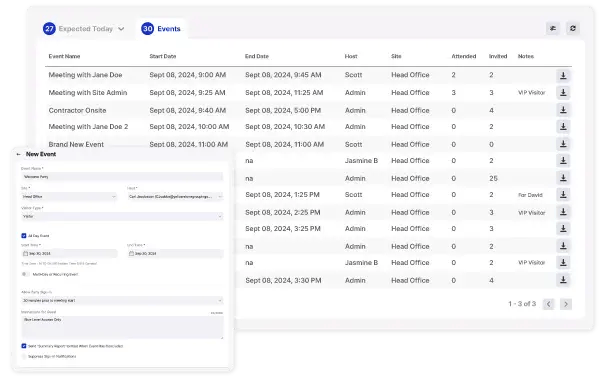Open the filter settings icon above the table

pyautogui.click(x=553, y=28)
